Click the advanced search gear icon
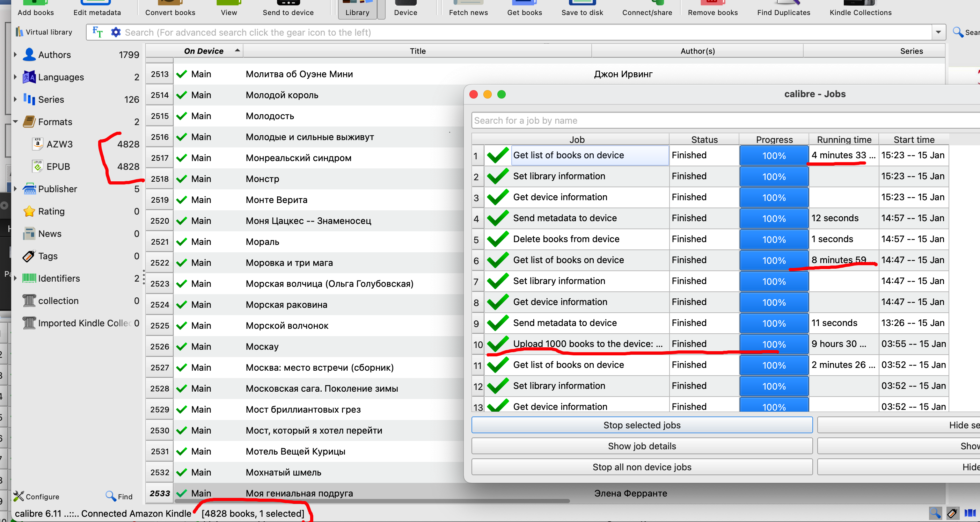The width and height of the screenshot is (980, 522). click(x=116, y=32)
